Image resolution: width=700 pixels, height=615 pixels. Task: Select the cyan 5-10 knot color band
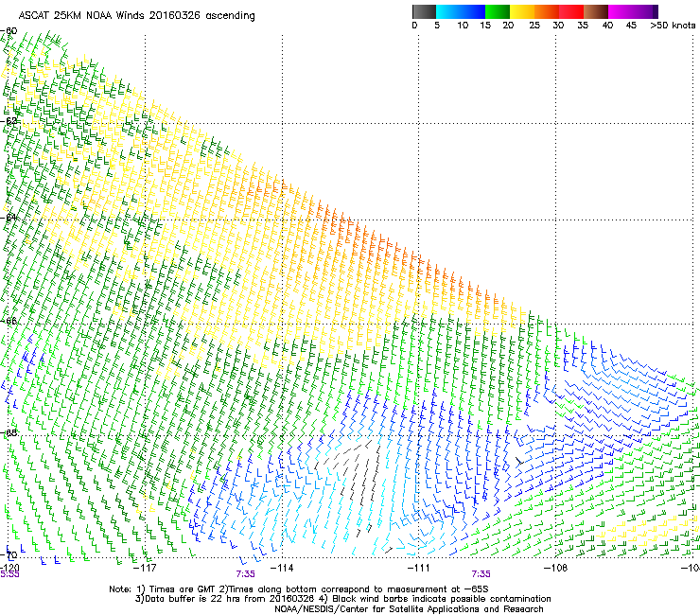448,11
